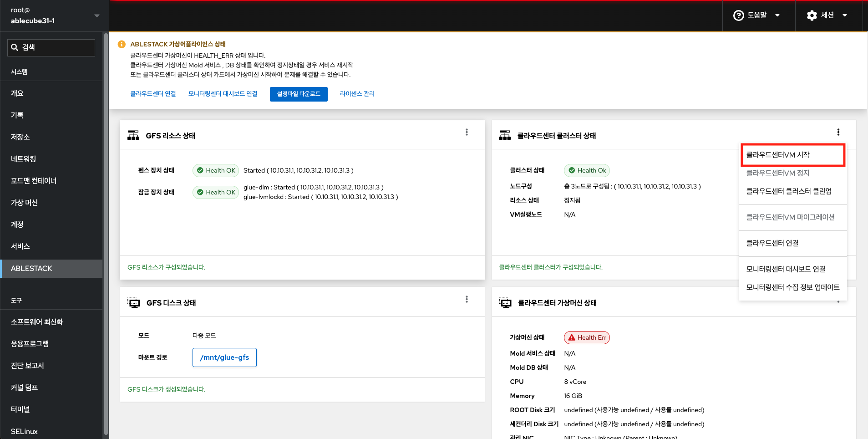Click the Health Err badge for 가상머신 상태
The height and width of the screenshot is (439, 868).
pyautogui.click(x=586, y=337)
